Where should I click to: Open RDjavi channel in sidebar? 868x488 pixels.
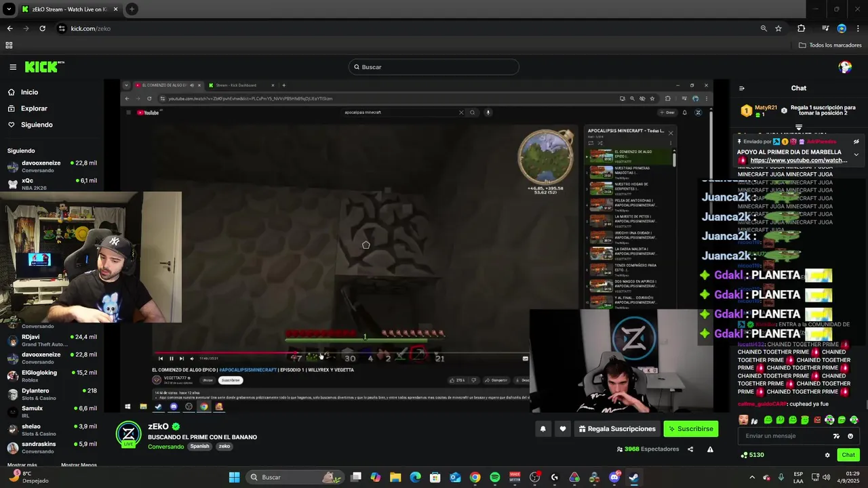[52, 340]
